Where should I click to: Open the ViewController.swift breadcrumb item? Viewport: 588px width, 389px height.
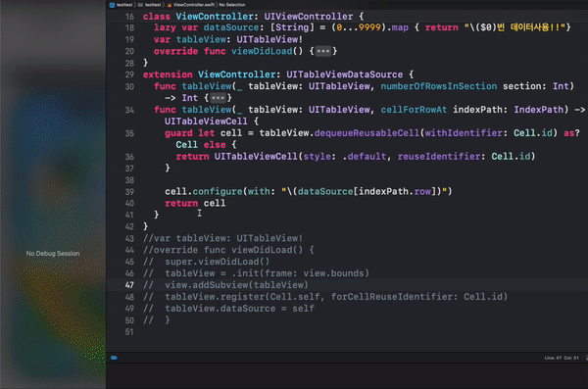[x=194, y=5]
